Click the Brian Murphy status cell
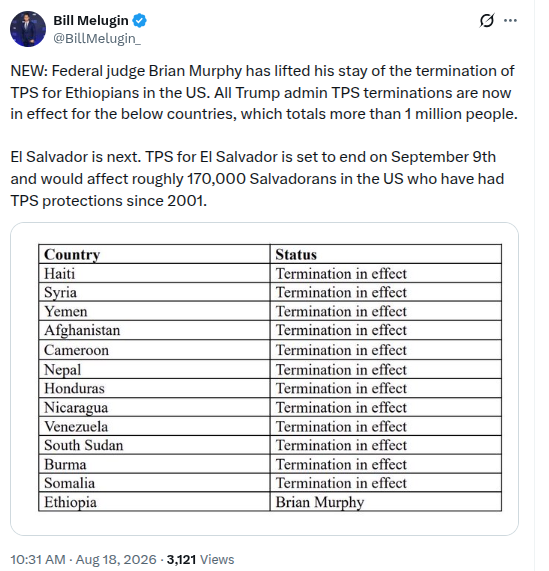 click(x=386, y=502)
